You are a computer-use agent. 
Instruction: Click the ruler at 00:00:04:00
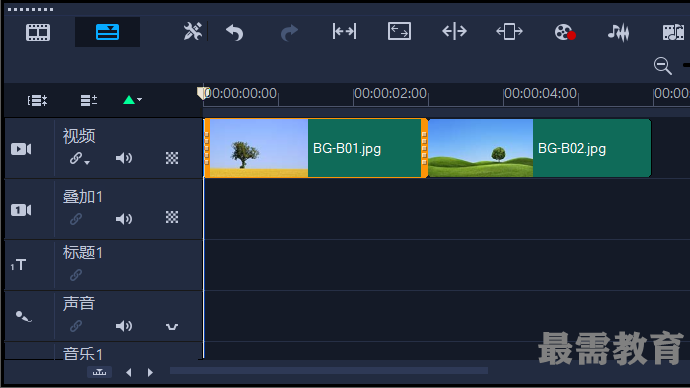pos(540,93)
